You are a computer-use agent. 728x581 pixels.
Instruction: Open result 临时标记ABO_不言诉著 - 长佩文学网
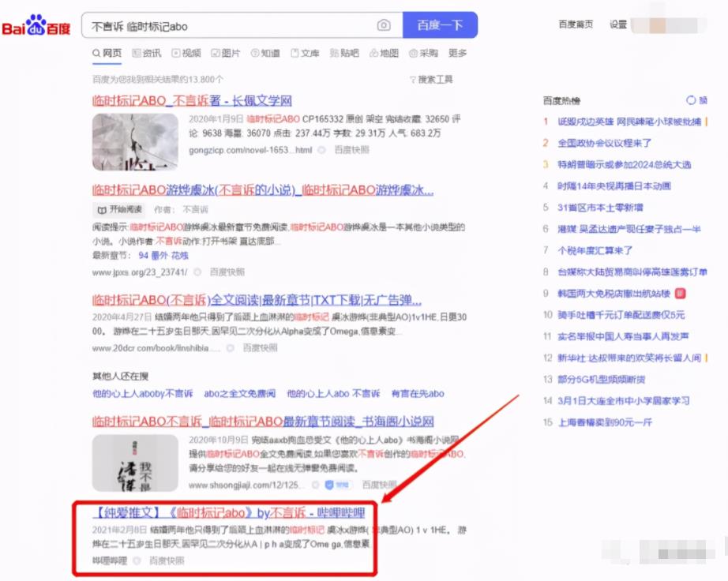(x=192, y=101)
